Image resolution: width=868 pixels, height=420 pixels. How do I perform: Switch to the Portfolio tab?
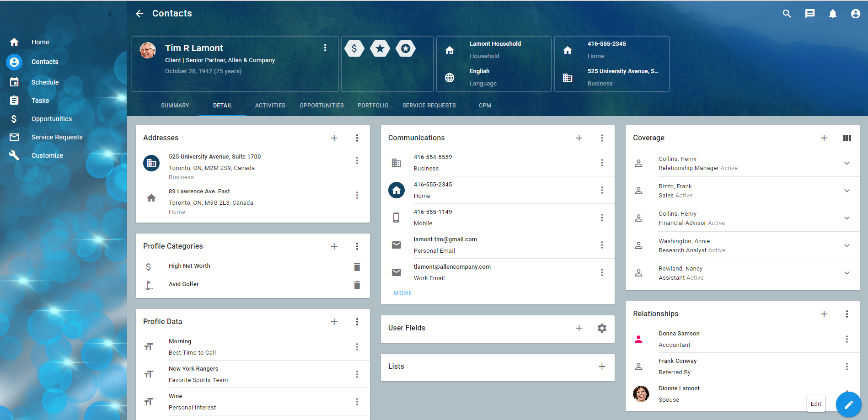click(x=373, y=106)
